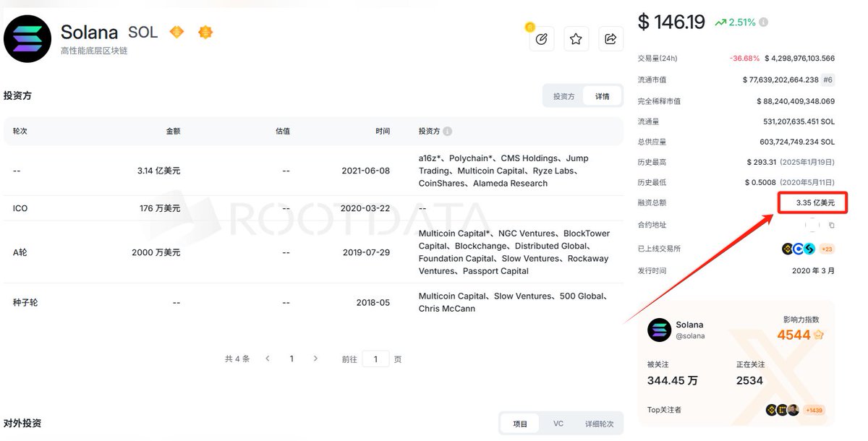This screenshot has width=868, height=441.
Task: Go to previous page of investor rounds
Action: pyautogui.click(x=268, y=359)
